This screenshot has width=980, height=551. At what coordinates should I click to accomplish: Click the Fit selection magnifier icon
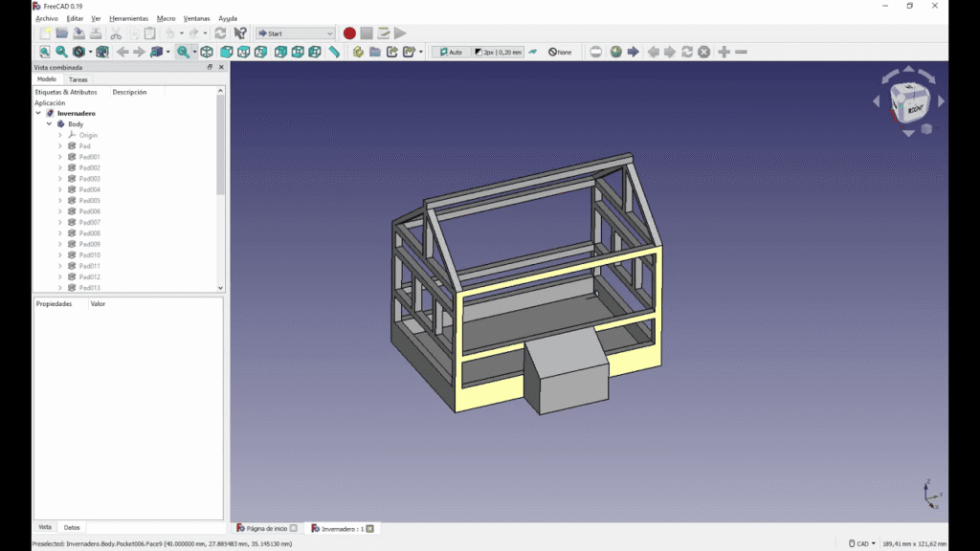[61, 52]
